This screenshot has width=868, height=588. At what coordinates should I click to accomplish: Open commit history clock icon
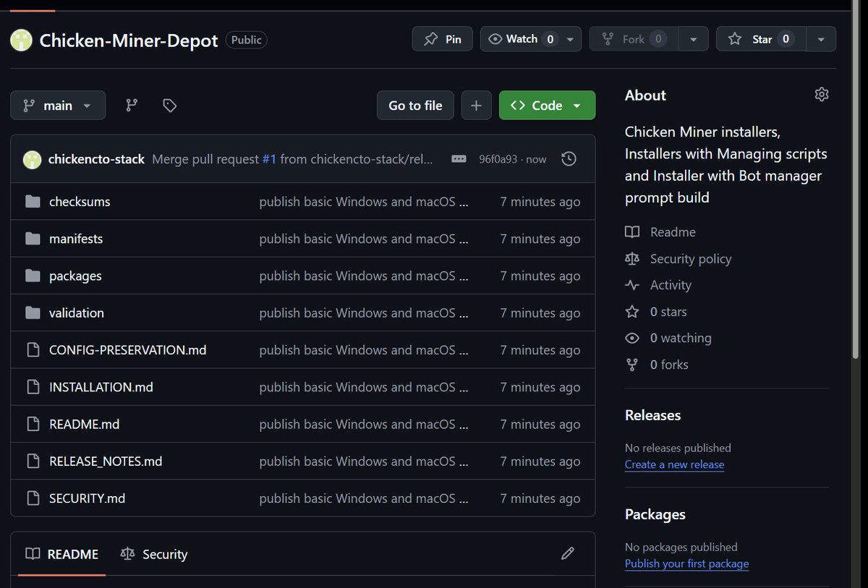[569, 159]
